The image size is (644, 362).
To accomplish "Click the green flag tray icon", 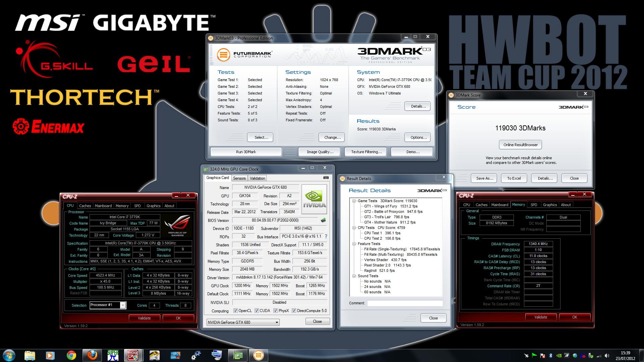I will [x=535, y=356].
